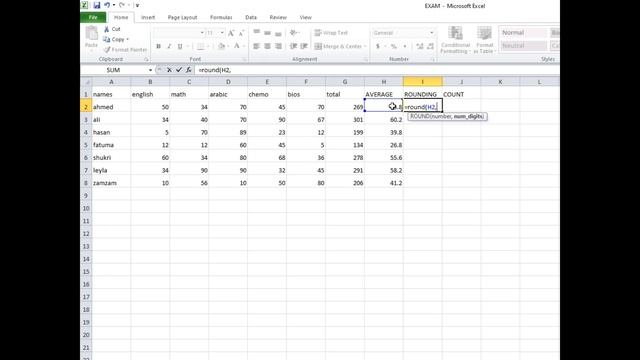Increase font size with the large A icon
The height and width of the screenshot is (360, 640).
click(x=231, y=33)
